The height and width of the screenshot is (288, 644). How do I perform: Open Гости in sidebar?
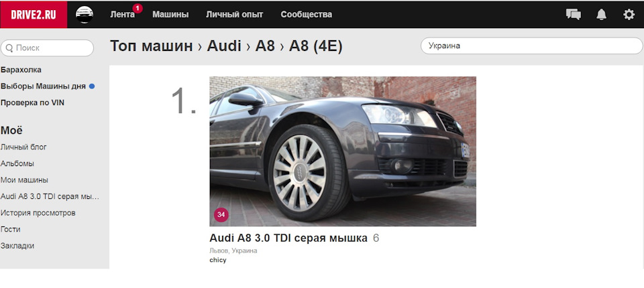pyautogui.click(x=11, y=229)
